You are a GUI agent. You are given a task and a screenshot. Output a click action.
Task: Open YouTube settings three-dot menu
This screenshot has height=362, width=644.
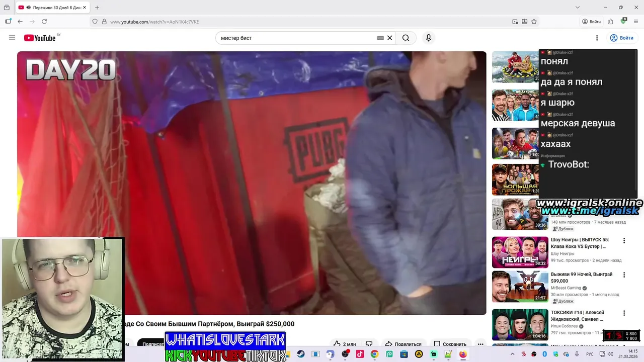(x=597, y=38)
